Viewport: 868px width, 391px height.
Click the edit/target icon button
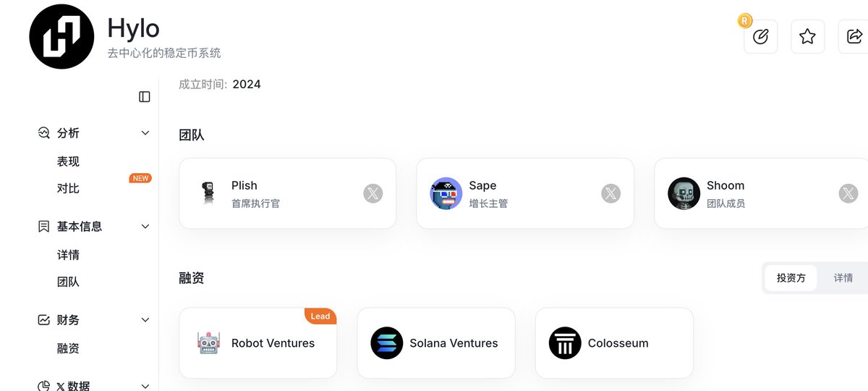coord(760,36)
